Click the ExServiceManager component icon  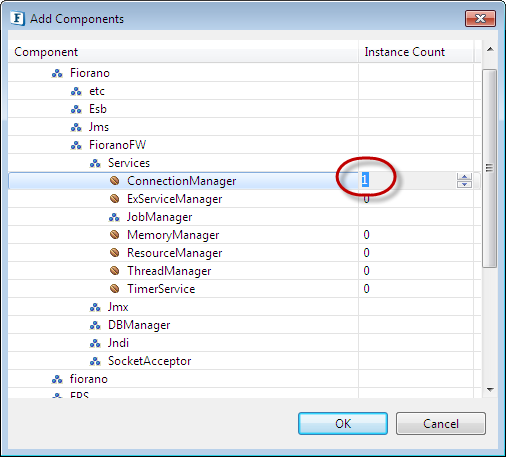(115, 199)
